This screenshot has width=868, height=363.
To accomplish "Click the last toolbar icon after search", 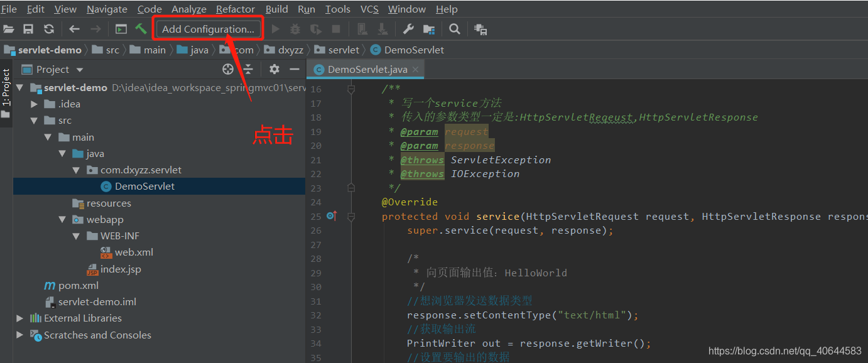I will 480,29.
